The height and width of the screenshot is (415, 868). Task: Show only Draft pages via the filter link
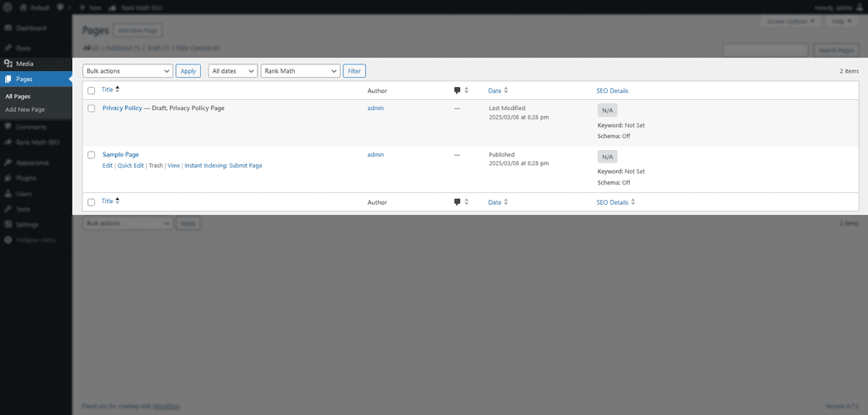point(158,48)
